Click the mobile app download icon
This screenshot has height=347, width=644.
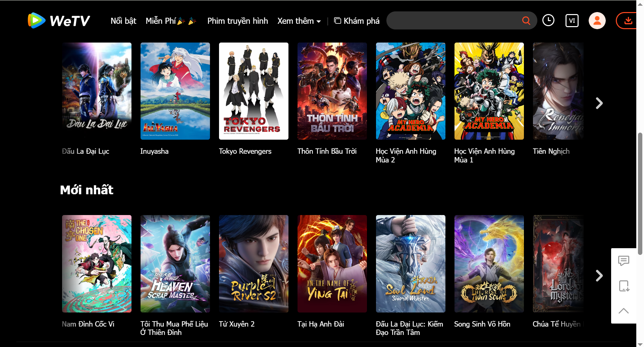pos(624,286)
